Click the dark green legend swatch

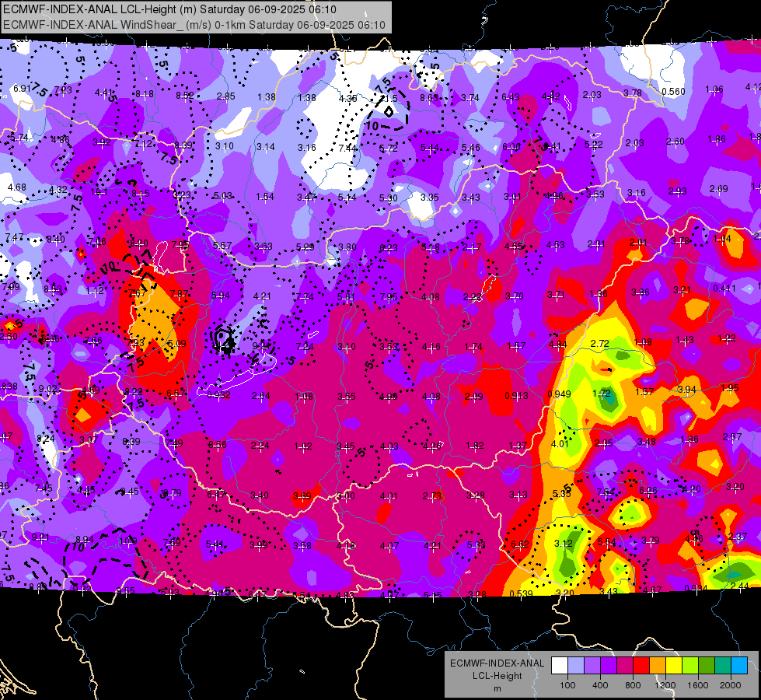(x=707, y=666)
